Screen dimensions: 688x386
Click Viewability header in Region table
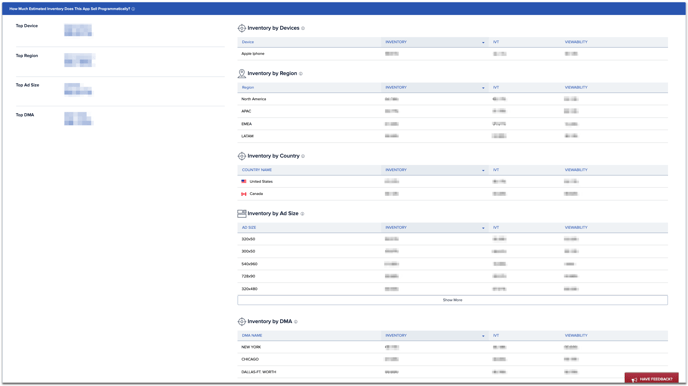click(x=576, y=87)
